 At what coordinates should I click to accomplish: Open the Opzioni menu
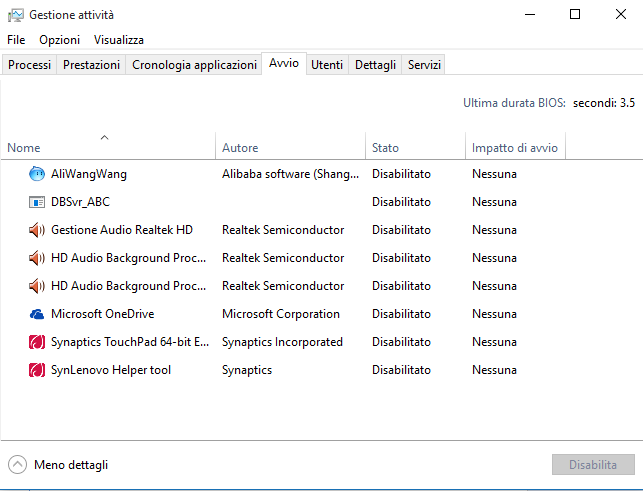[59, 40]
